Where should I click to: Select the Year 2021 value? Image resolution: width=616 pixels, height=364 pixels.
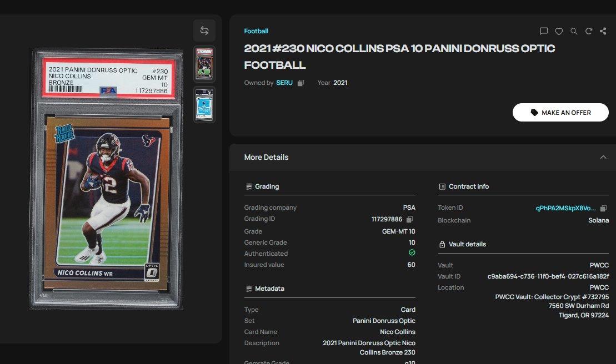click(340, 83)
